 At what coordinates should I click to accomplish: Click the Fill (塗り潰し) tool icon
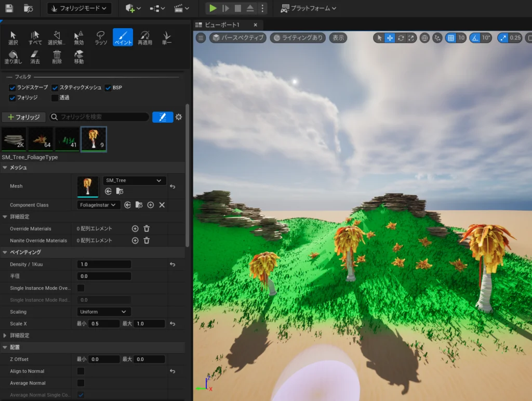13,56
